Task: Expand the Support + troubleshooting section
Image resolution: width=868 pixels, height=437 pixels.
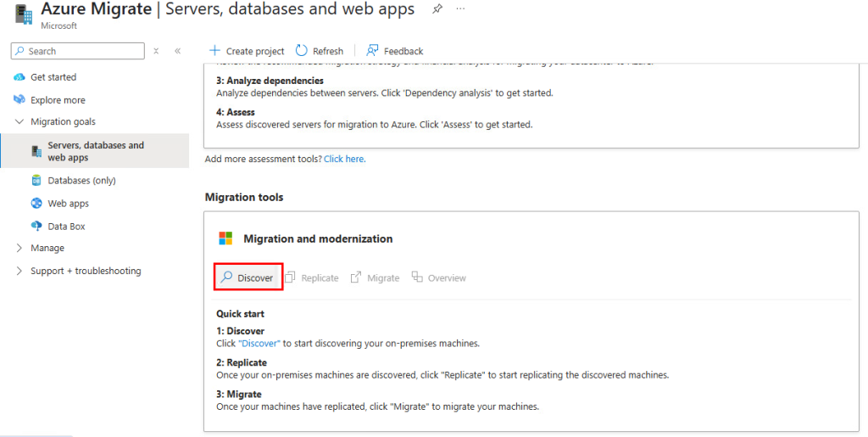Action: [x=20, y=271]
